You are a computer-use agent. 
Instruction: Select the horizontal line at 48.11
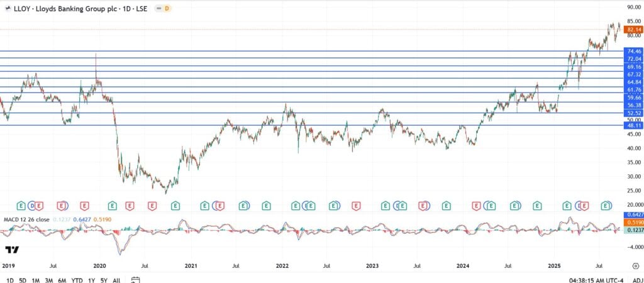311,125
